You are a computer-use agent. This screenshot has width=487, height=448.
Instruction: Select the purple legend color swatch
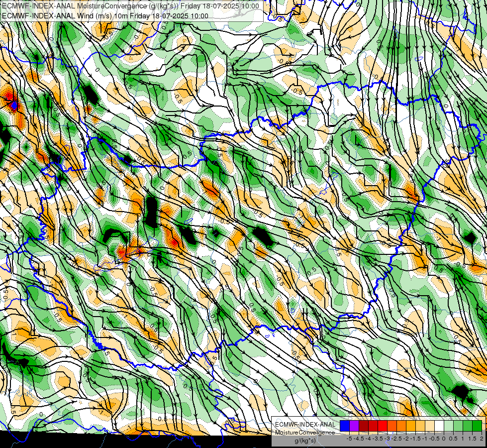354,426
